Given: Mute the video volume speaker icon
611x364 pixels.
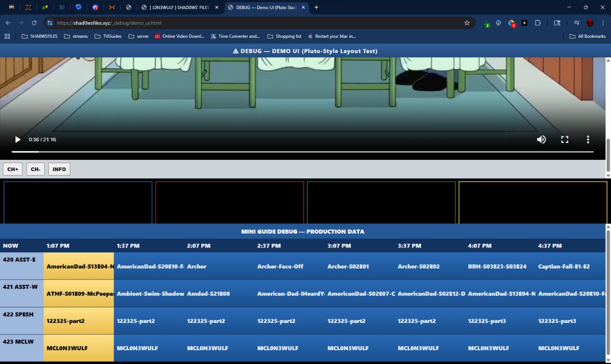Looking at the screenshot, I should point(541,140).
